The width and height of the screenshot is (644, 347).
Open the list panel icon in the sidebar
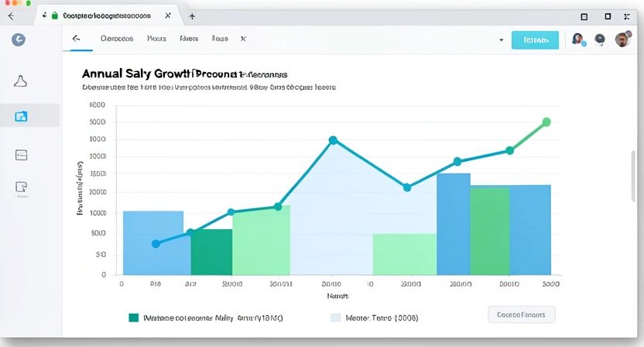pos(21,155)
